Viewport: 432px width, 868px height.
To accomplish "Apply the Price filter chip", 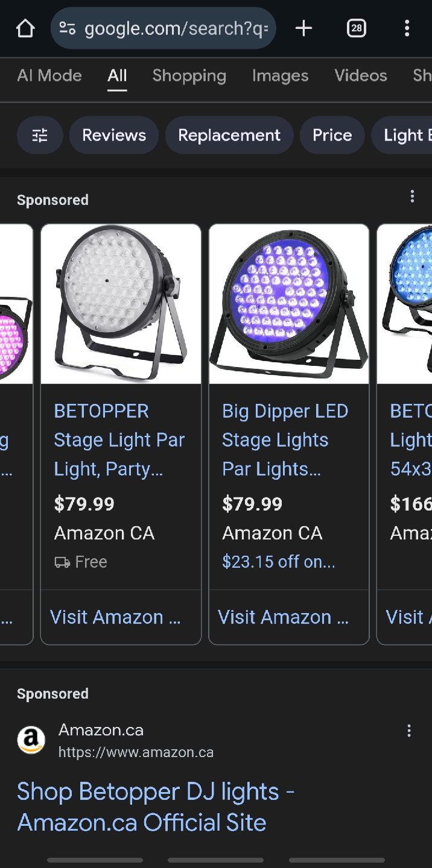I will [332, 135].
